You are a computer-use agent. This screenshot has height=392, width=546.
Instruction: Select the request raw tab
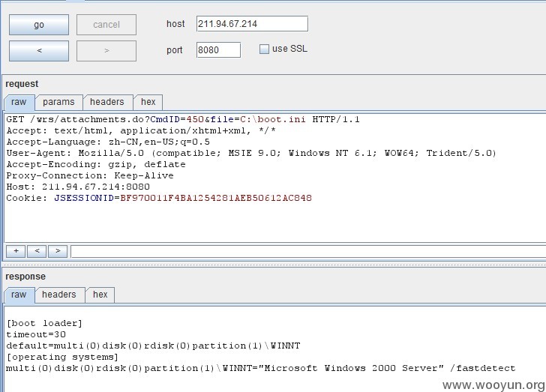tap(19, 102)
